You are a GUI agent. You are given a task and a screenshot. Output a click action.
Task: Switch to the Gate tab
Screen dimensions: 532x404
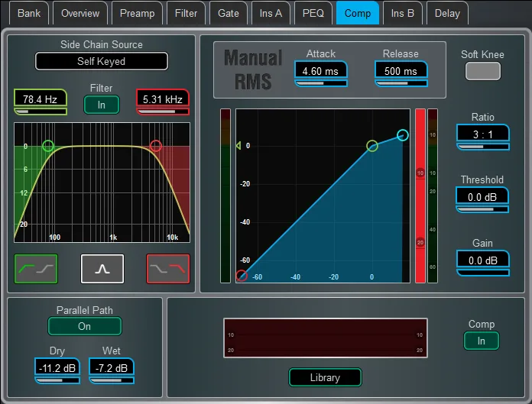[x=229, y=13]
